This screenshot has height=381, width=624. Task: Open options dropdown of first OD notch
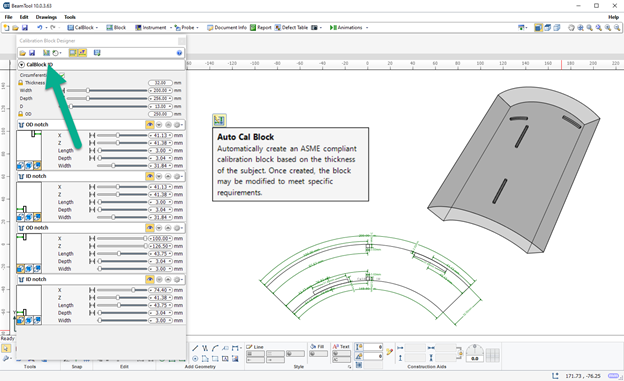pos(178,125)
